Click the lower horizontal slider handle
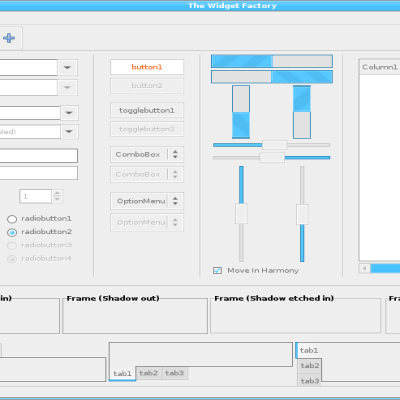The width and height of the screenshot is (400, 400). click(272, 158)
